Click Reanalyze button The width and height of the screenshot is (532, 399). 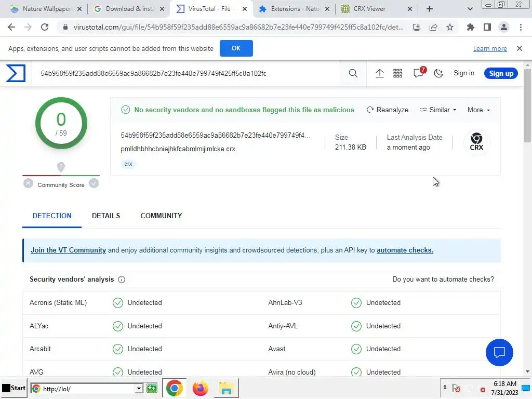coord(388,110)
